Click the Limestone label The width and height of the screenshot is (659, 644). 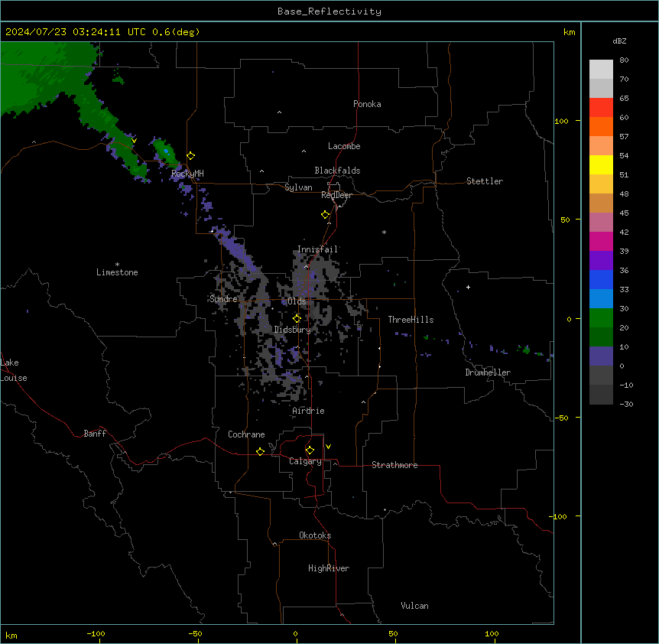coord(117,272)
